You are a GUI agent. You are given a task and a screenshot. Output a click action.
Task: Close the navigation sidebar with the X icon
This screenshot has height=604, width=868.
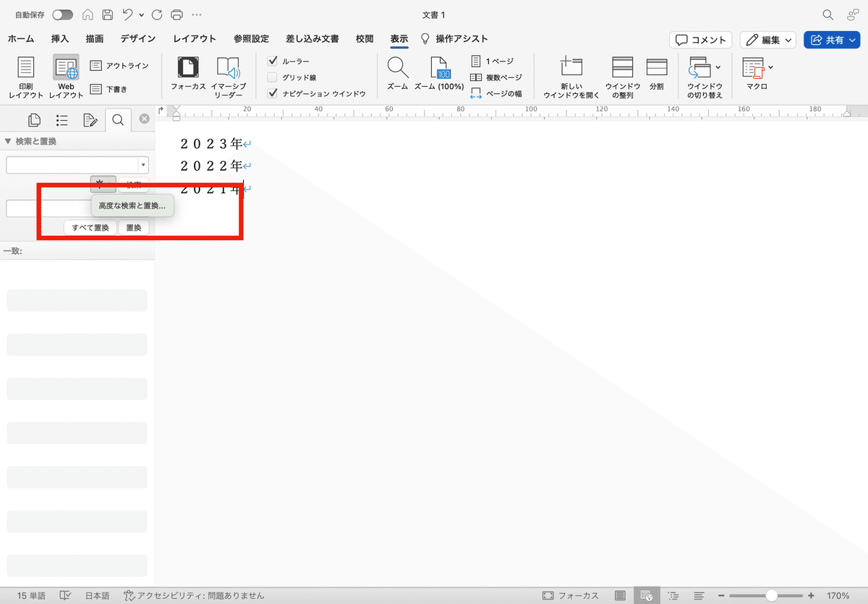pos(144,119)
